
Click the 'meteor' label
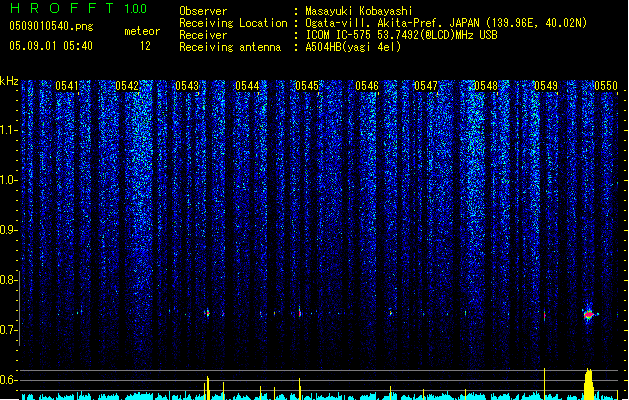coord(142,31)
